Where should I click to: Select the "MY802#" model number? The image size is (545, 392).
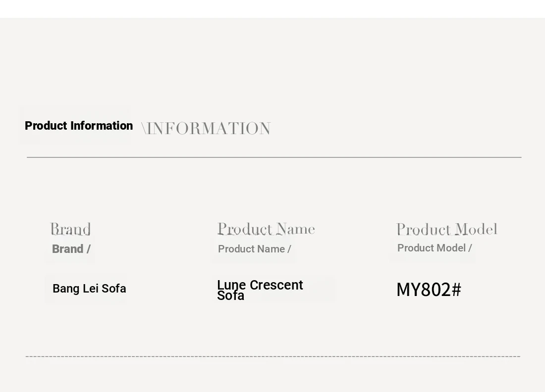tap(429, 290)
